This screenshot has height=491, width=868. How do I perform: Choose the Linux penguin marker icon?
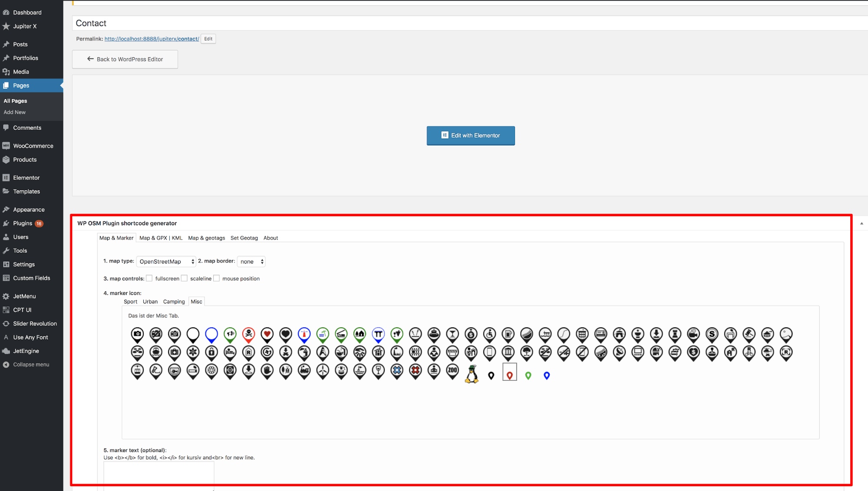pyautogui.click(x=472, y=374)
